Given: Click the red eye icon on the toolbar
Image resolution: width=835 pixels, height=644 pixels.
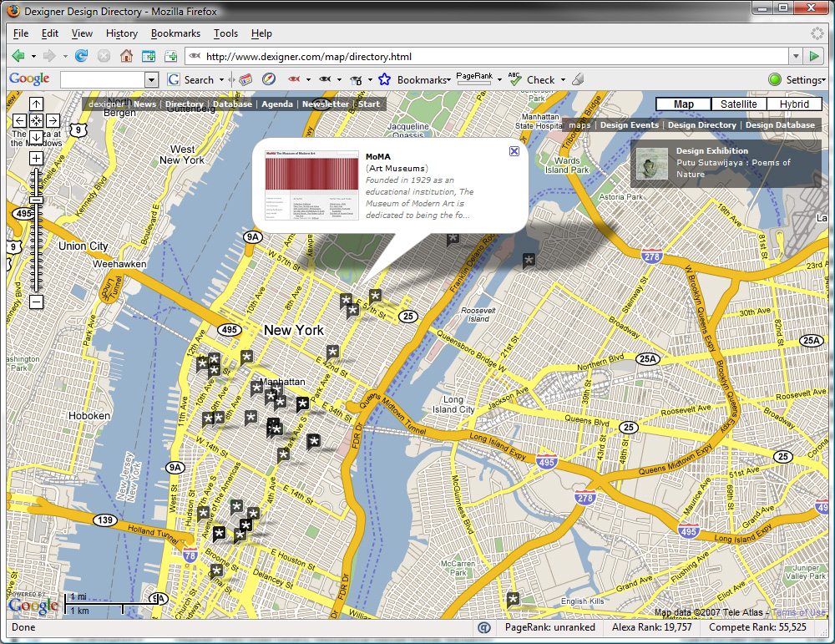Looking at the screenshot, I should coord(294,79).
